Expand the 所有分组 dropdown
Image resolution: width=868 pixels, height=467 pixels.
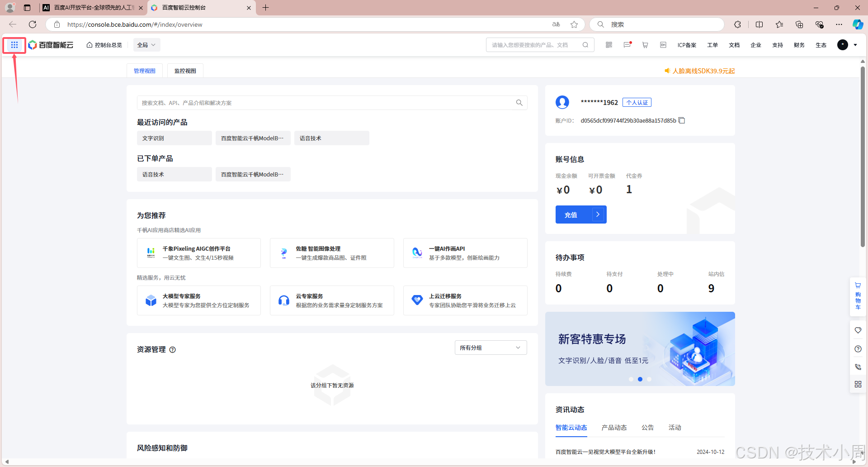click(491, 348)
